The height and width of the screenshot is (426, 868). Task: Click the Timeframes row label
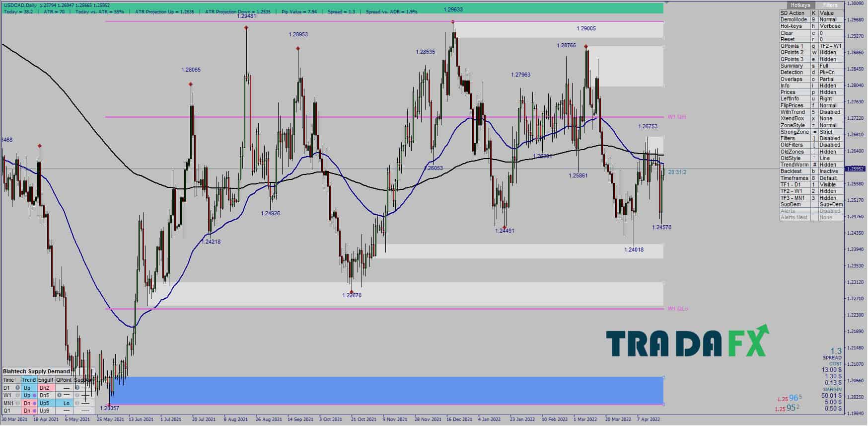click(x=795, y=178)
